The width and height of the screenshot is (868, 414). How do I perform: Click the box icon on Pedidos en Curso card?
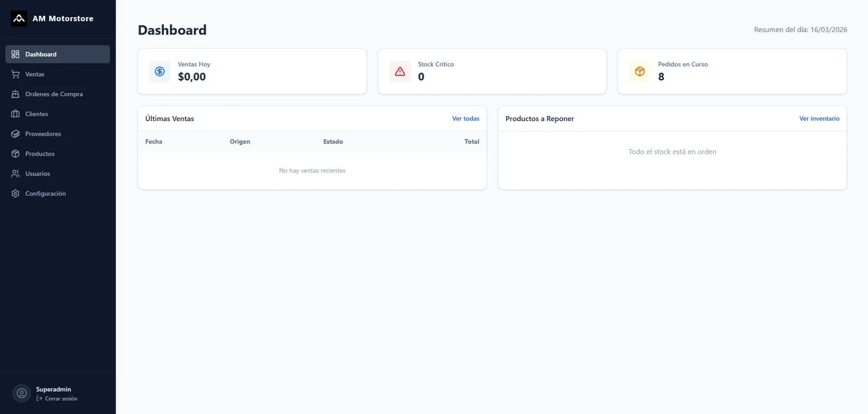[640, 72]
